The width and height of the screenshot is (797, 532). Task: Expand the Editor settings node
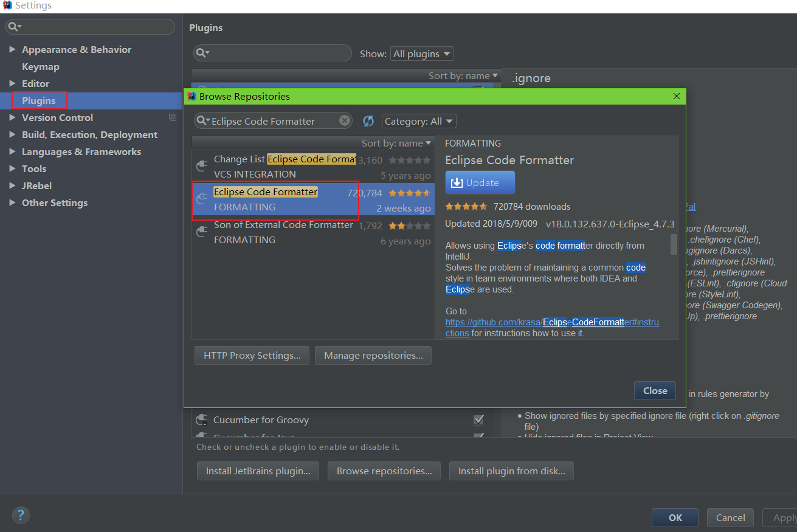tap(12, 83)
